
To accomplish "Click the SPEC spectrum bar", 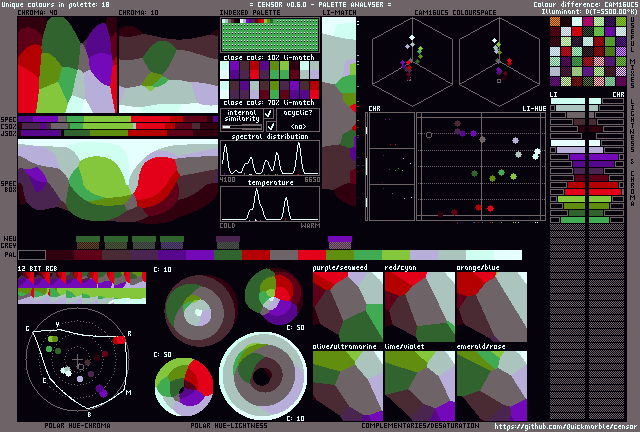I will point(118,119).
